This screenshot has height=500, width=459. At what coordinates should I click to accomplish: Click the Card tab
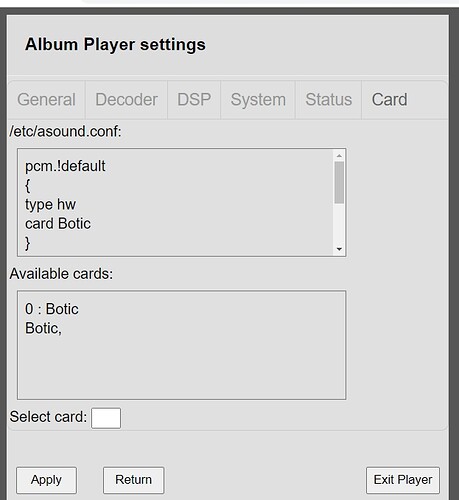pyautogui.click(x=389, y=100)
